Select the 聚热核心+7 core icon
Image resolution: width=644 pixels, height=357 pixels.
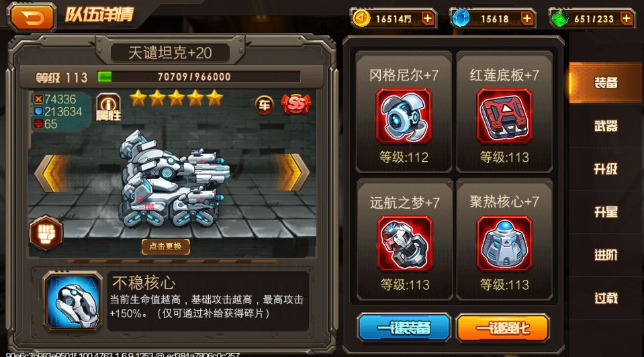pyautogui.click(x=504, y=244)
